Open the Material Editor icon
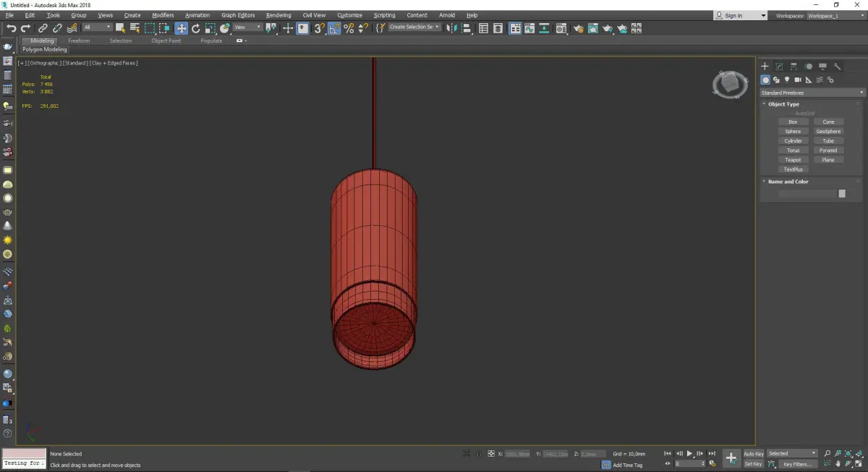 [x=563, y=28]
